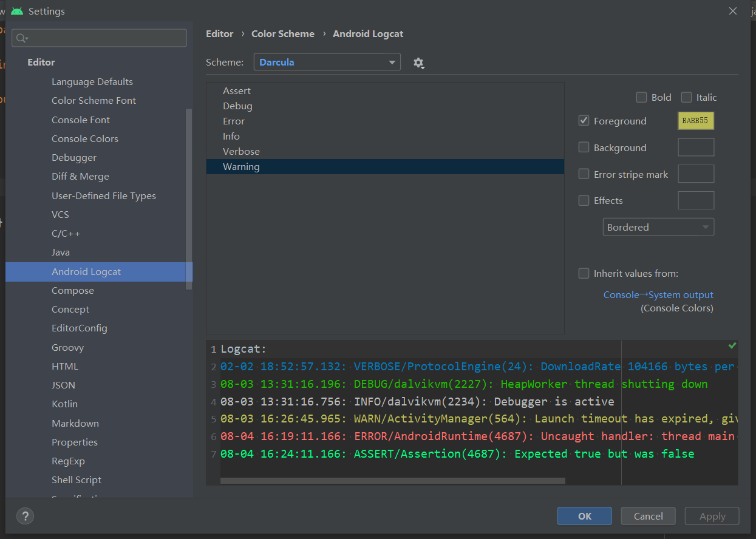Select Debug in the log level list

pyautogui.click(x=385, y=106)
